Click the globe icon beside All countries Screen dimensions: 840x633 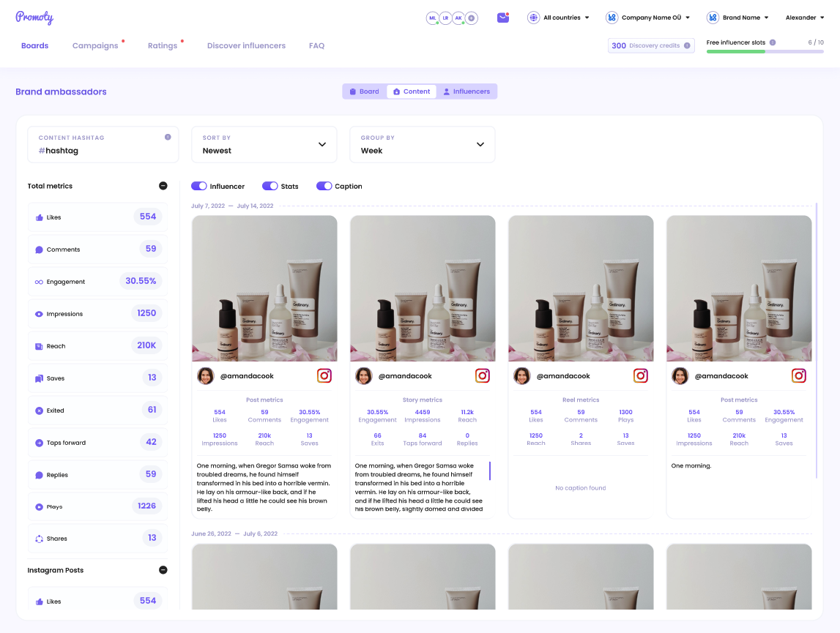pyautogui.click(x=533, y=18)
